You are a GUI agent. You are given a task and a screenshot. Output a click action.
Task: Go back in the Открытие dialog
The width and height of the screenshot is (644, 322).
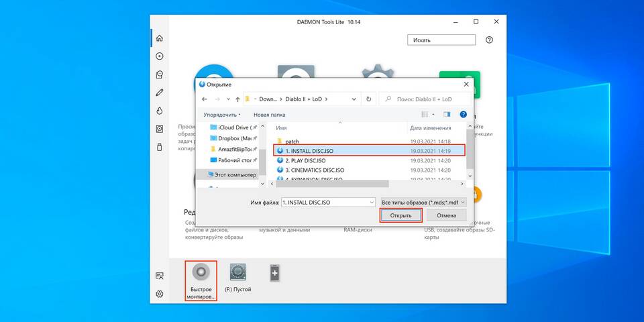click(204, 99)
